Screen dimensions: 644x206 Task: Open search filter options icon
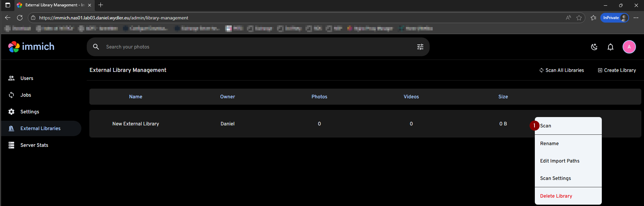click(x=420, y=47)
